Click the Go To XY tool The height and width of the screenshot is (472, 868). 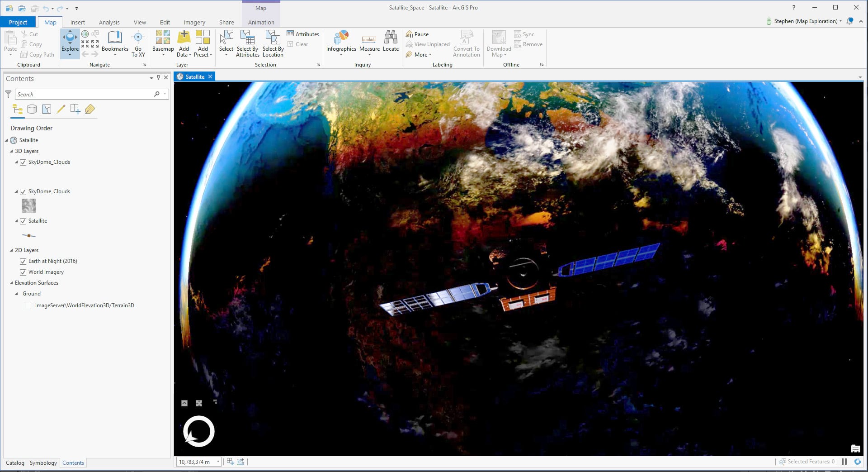(x=138, y=43)
